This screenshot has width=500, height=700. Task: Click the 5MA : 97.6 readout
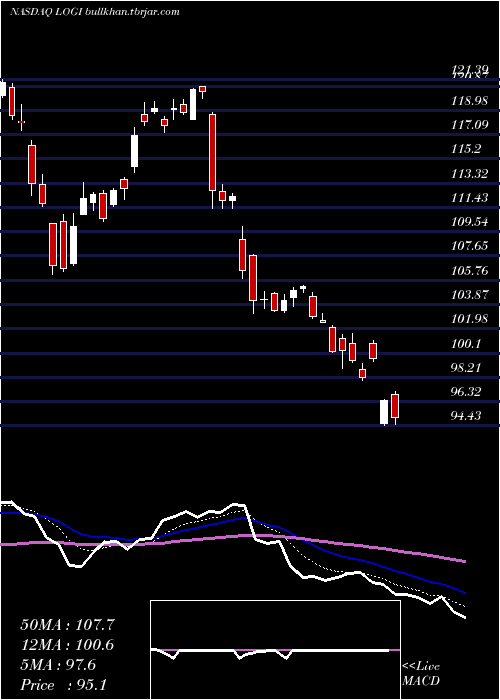[x=58, y=665]
